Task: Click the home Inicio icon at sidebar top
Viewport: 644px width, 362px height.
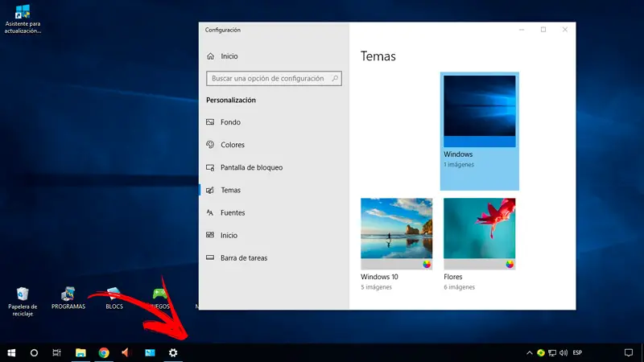Action: pyautogui.click(x=211, y=56)
